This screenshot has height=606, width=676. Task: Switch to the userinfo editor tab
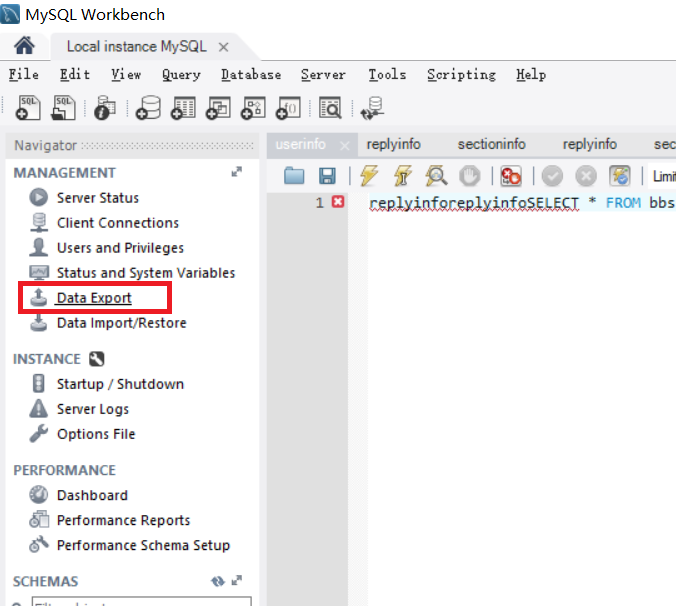300,144
